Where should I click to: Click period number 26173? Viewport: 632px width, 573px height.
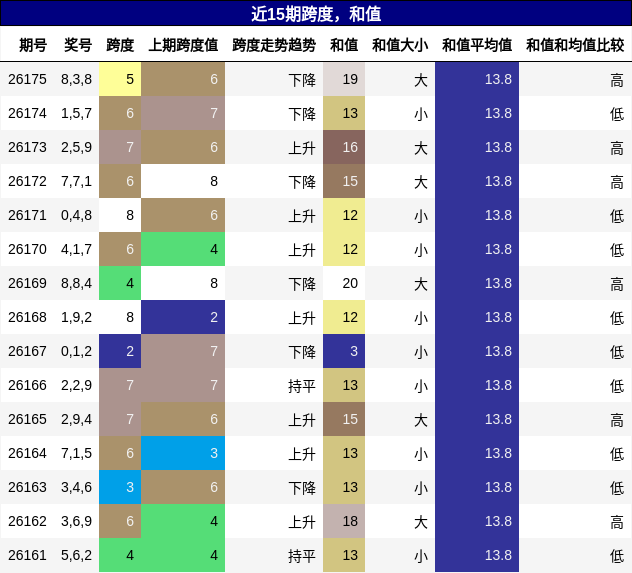[x=27, y=147]
